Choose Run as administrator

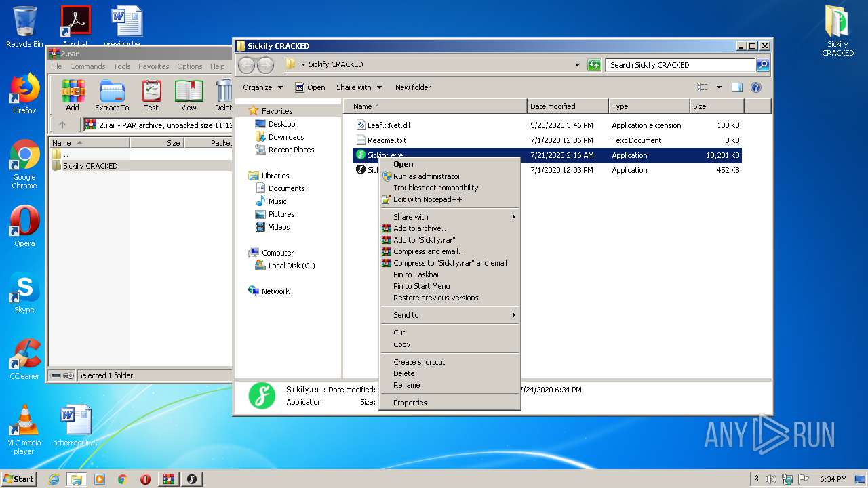tap(450, 176)
